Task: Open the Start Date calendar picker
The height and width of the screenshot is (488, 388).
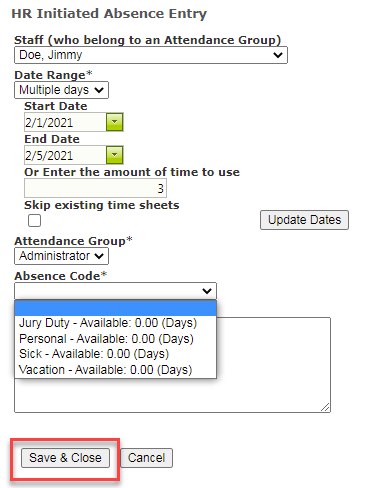Action: tap(115, 122)
